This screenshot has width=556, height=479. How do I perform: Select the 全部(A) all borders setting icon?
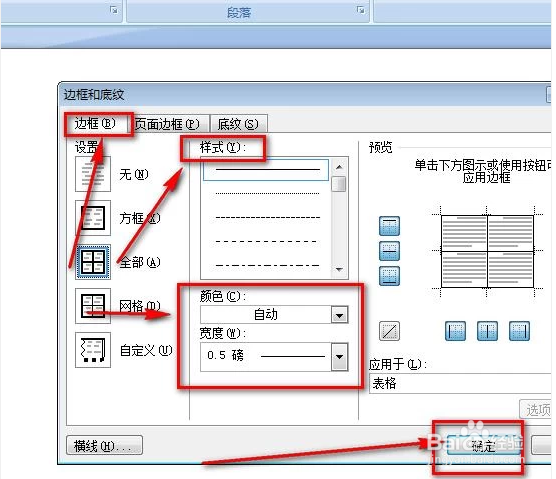[x=93, y=262]
